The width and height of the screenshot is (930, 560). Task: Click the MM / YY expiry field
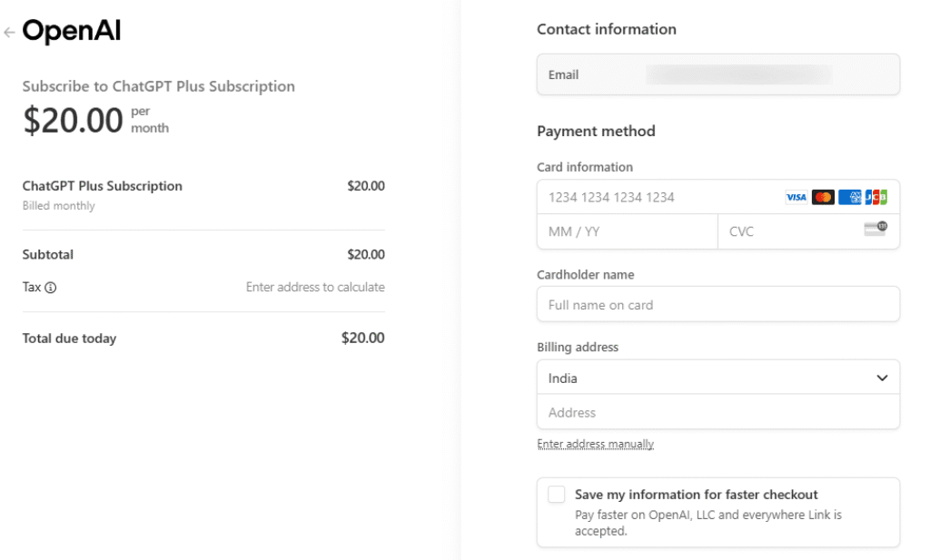pos(628,231)
